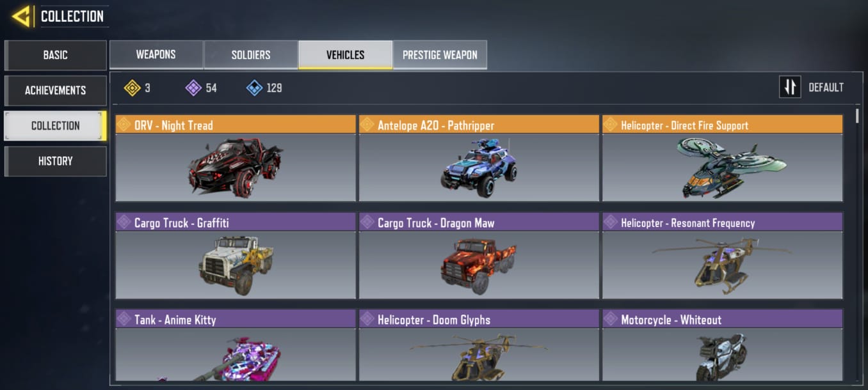Viewport: 868px width, 390px height.
Task: Select the Cargo Truck - Dragon Maw thumbnail
Action: 479,265
